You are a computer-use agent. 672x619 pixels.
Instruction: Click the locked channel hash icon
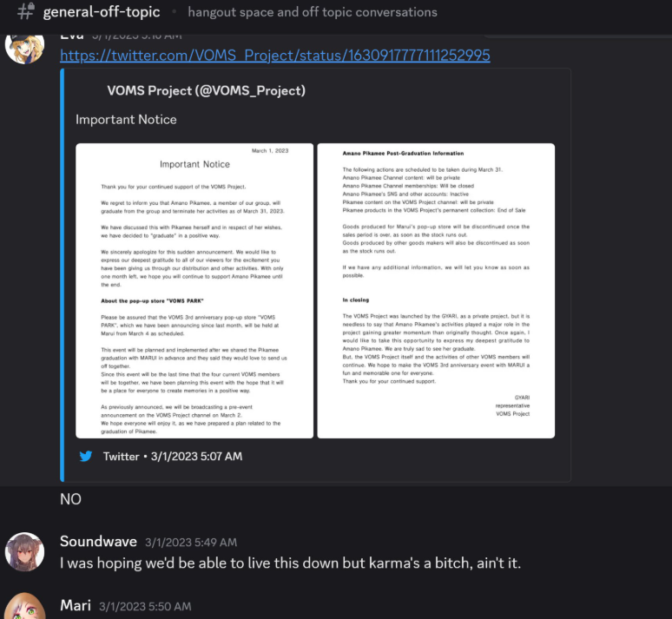26,11
